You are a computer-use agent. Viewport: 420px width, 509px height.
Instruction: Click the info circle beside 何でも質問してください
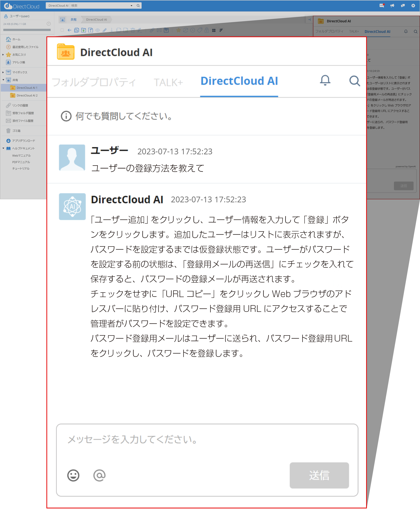point(66,116)
